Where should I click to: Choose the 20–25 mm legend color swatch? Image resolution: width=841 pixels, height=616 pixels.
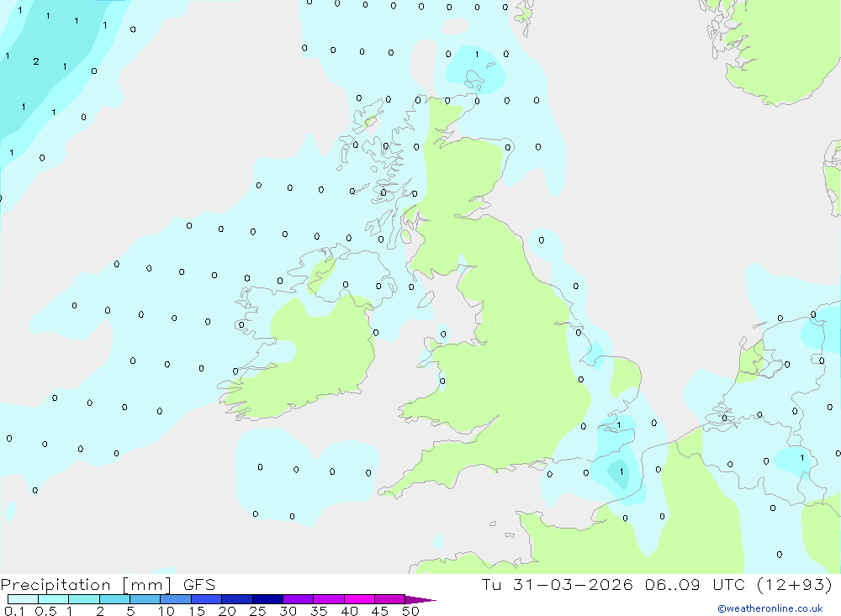point(237,599)
